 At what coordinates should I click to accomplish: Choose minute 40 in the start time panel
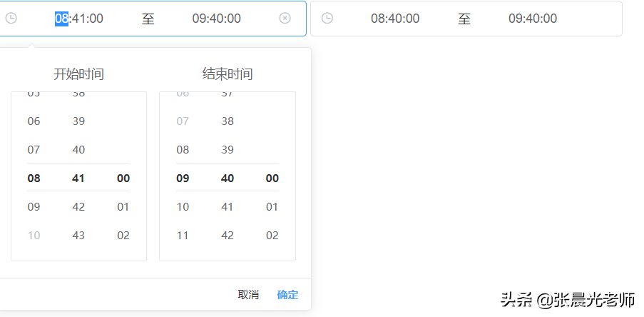coord(78,150)
